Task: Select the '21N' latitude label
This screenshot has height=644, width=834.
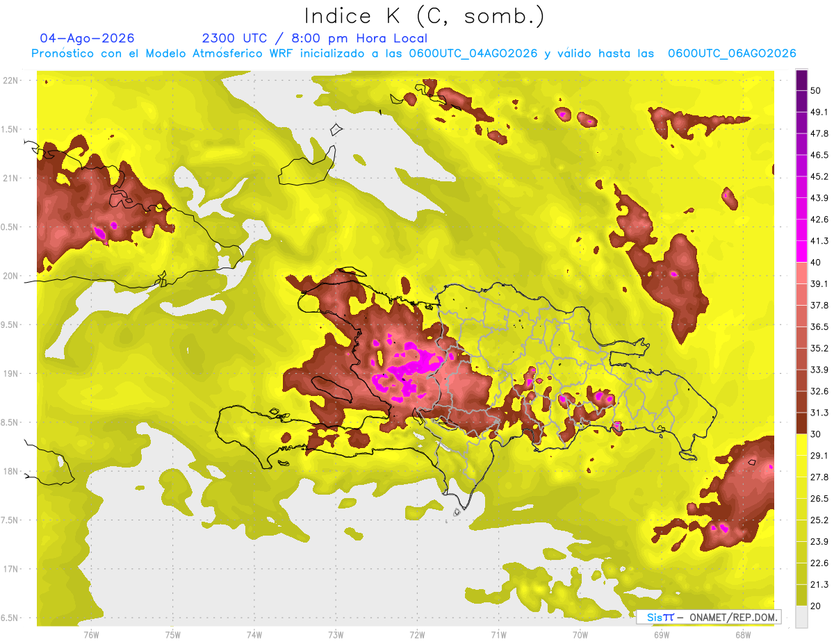Action: coord(11,178)
